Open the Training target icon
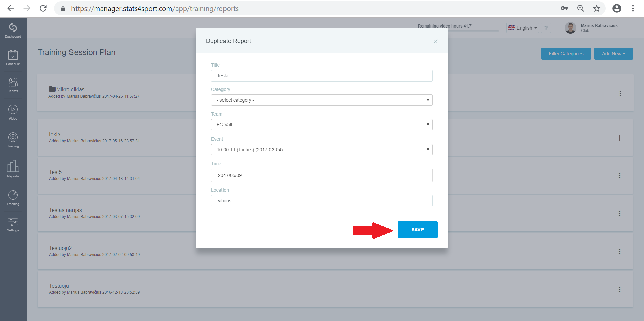Viewport: 644px width, 321px height. [13, 140]
